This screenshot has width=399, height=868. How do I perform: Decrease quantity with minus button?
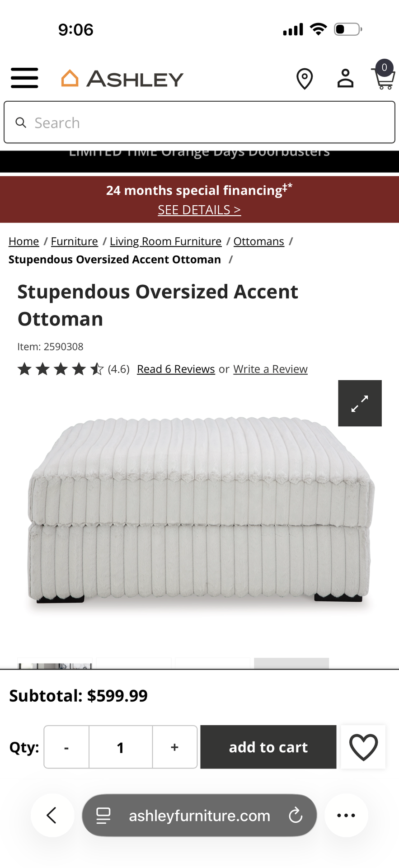pos(66,747)
